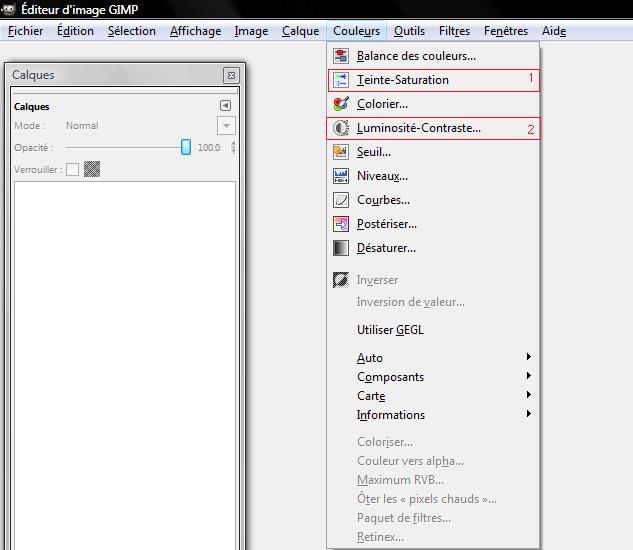Click the empty layers list area
The height and width of the screenshot is (550, 633).
[125, 365]
